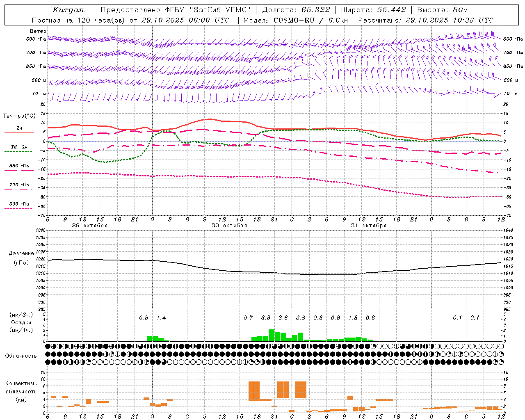Screen dimensions: 525x420
Task: Click the station name Kurgan in header
Action: click(68, 10)
